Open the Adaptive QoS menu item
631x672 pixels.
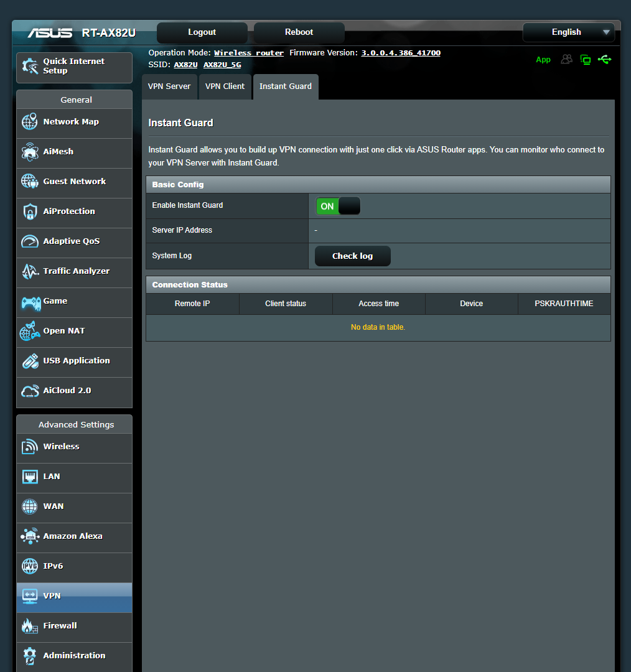(74, 243)
